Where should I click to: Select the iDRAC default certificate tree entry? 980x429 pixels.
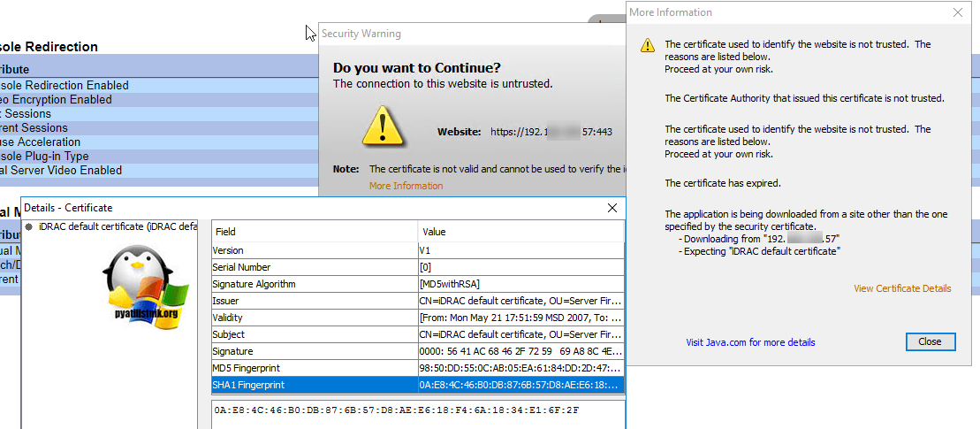coord(115,226)
